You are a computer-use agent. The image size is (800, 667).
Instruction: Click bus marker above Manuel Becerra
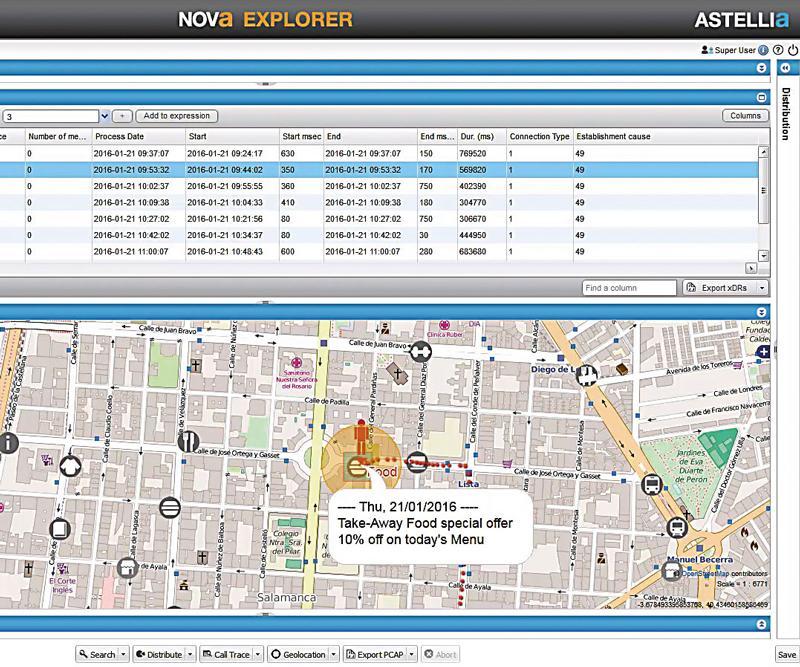click(677, 527)
